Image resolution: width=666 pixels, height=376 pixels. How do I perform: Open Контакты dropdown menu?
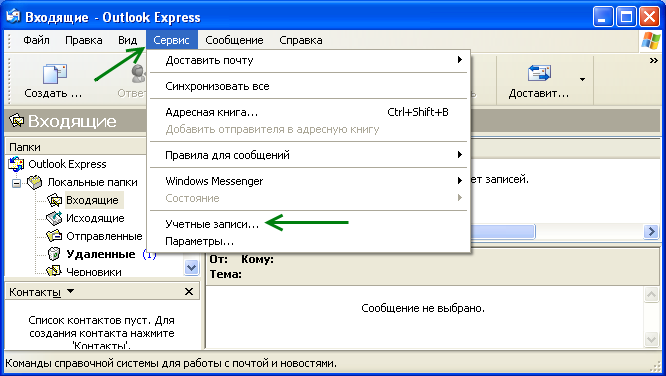[70, 291]
